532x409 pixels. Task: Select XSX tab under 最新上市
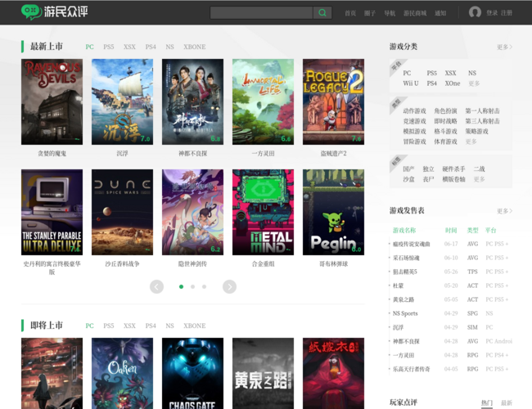(x=129, y=47)
